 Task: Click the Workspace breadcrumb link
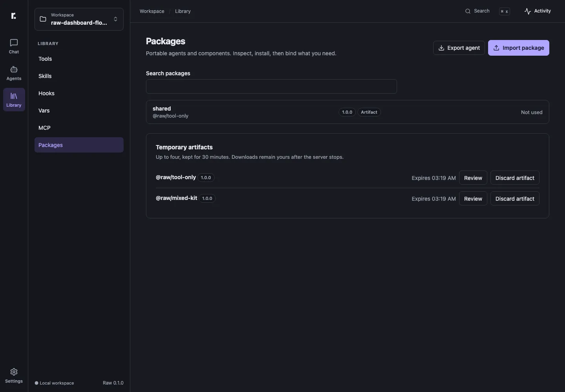click(x=152, y=11)
